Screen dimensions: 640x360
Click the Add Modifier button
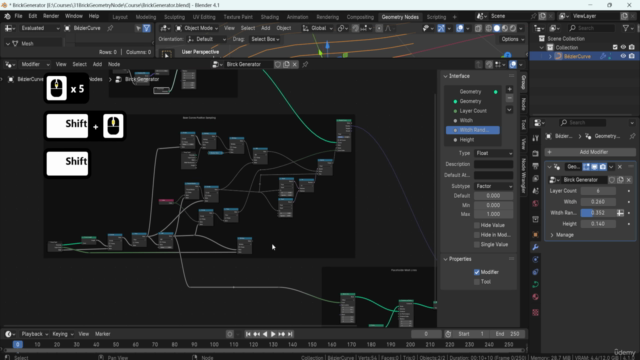(591, 152)
